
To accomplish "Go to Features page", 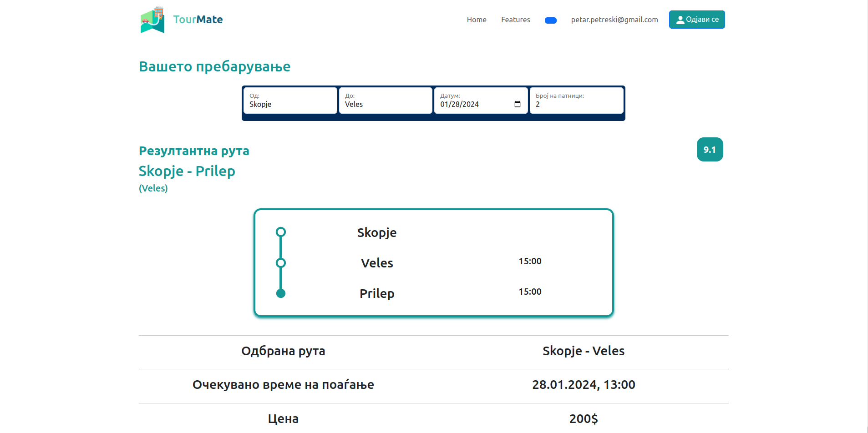I will tap(515, 20).
